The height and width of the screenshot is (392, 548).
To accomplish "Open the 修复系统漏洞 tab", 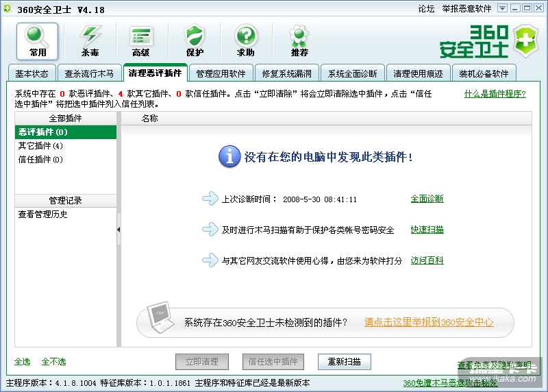I will (x=286, y=73).
